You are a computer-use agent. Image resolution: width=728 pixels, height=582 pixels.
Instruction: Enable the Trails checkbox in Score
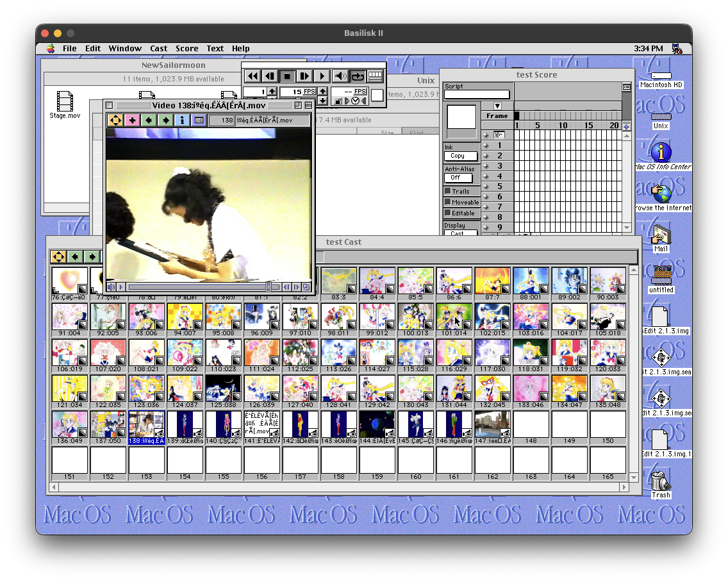[x=448, y=191]
